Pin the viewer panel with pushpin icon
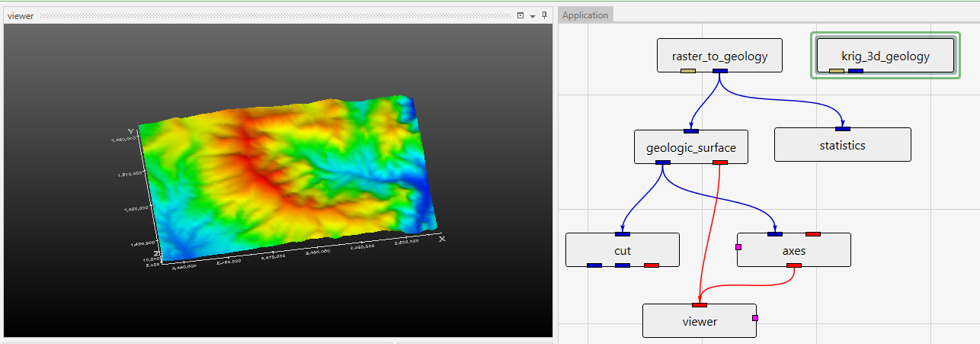Viewport: 980px width, 344px height. [545, 15]
